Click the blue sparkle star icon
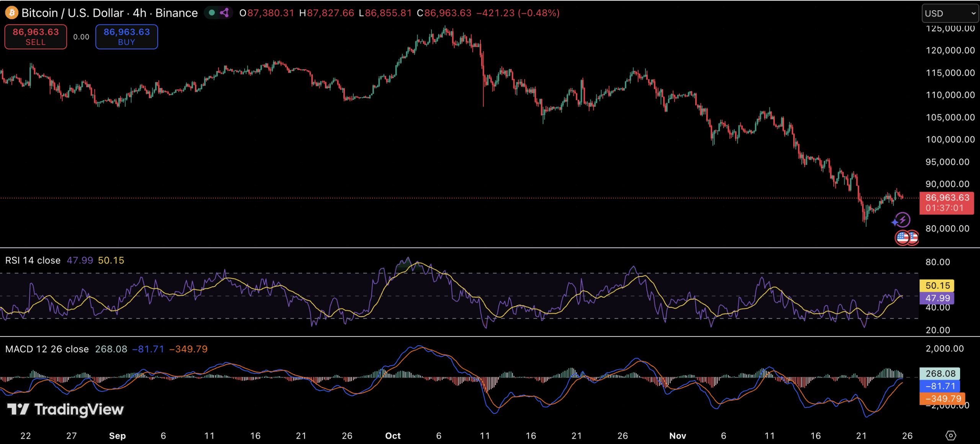The width and height of the screenshot is (980, 444). 895,222
